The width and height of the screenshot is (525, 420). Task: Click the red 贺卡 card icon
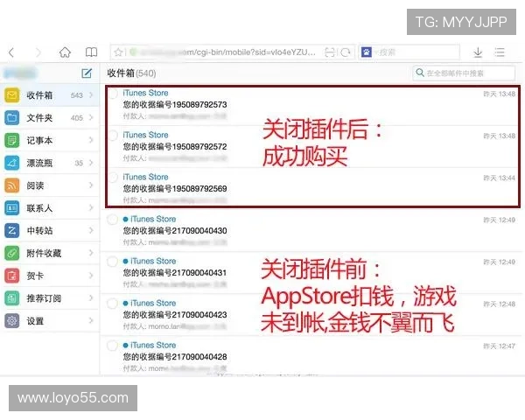click(12, 276)
